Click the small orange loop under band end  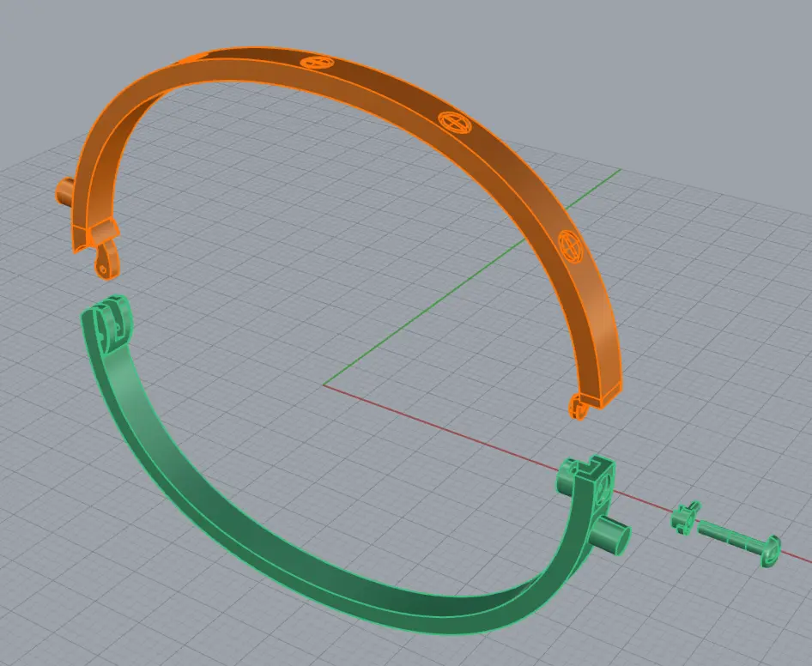pyautogui.click(x=578, y=407)
